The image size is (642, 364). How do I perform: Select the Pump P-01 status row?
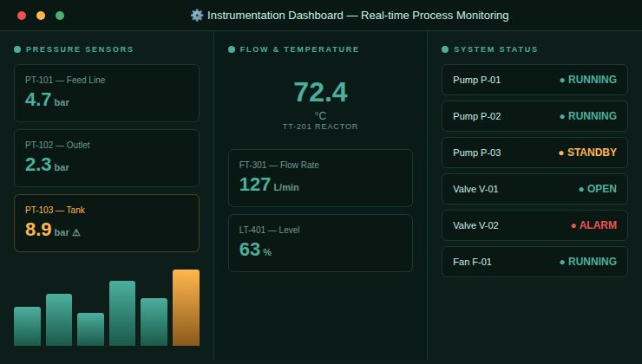pyautogui.click(x=534, y=80)
